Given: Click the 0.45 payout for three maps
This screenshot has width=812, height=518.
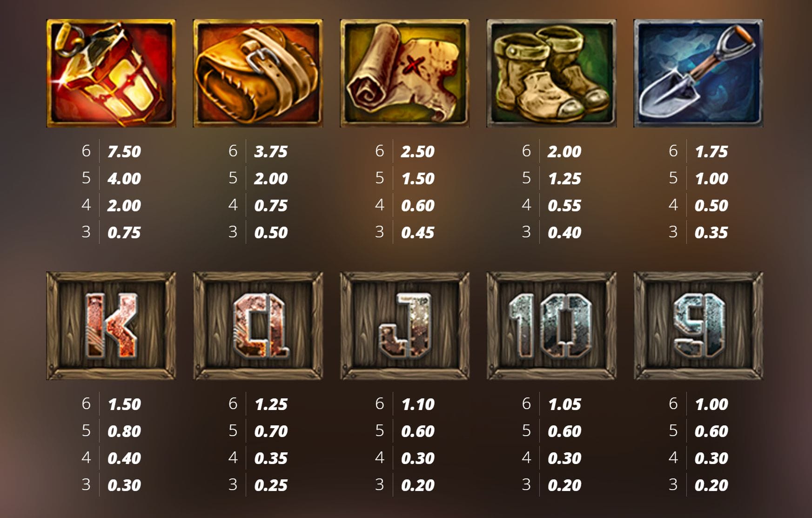Looking at the screenshot, I should coord(418,233).
